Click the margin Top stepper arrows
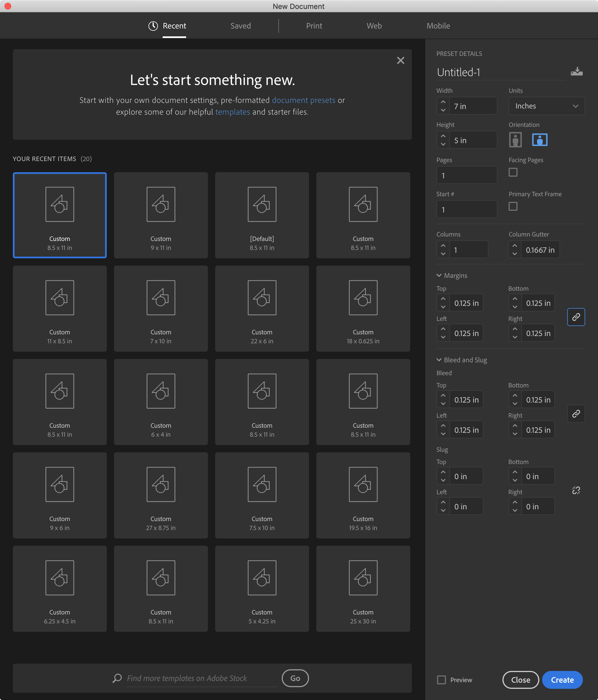Image resolution: width=598 pixels, height=700 pixels. pyautogui.click(x=443, y=303)
